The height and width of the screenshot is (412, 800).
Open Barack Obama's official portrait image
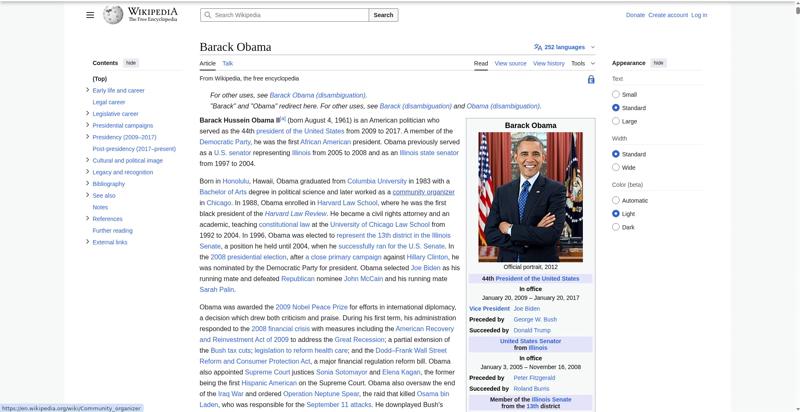click(x=530, y=197)
